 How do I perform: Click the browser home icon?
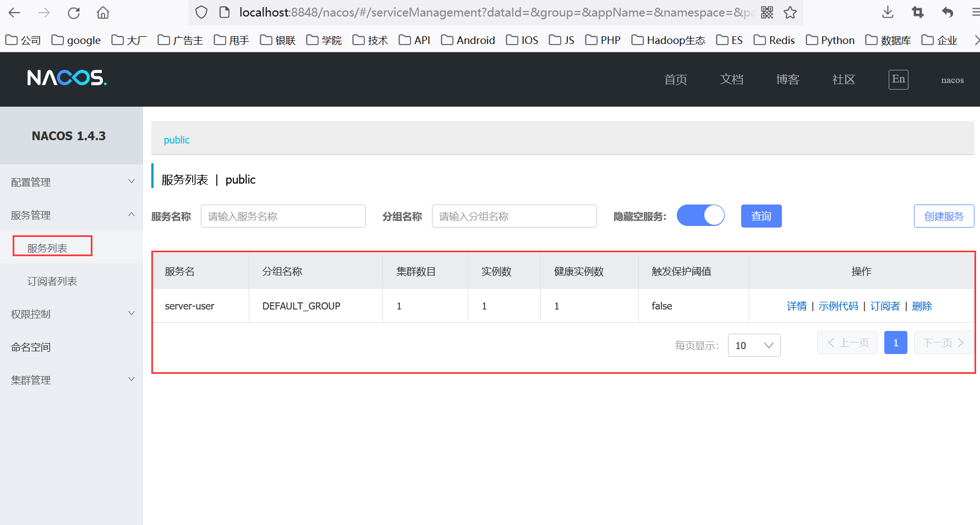(103, 13)
